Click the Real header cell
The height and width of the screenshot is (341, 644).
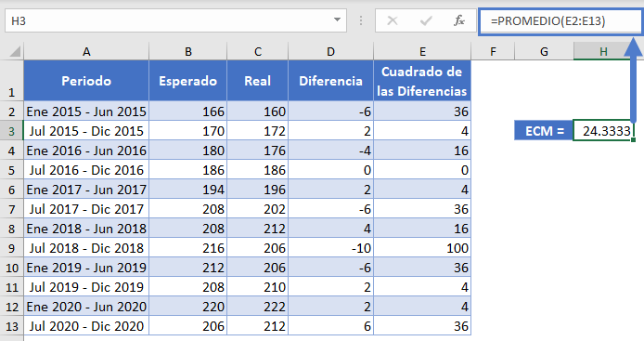click(258, 81)
